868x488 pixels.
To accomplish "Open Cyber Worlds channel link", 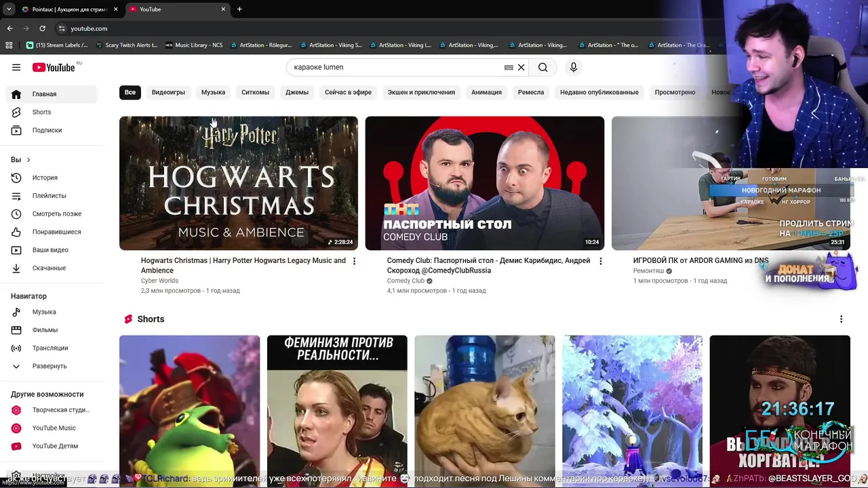I will point(159,281).
